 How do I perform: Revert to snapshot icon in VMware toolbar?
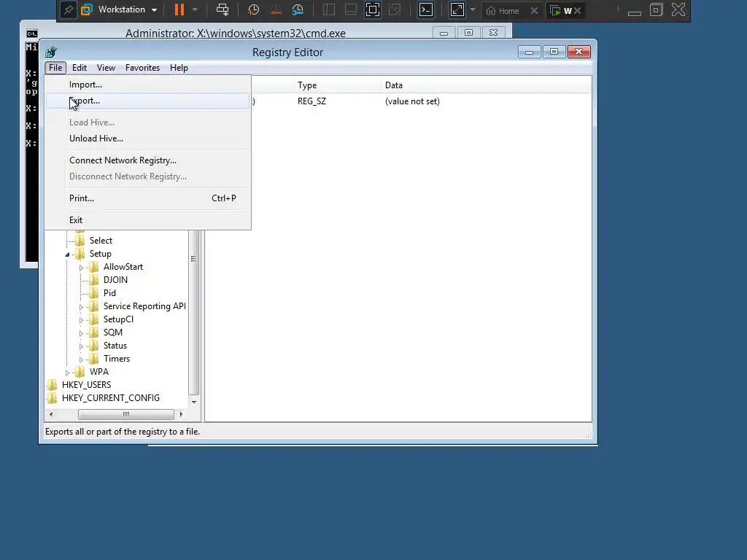(275, 10)
